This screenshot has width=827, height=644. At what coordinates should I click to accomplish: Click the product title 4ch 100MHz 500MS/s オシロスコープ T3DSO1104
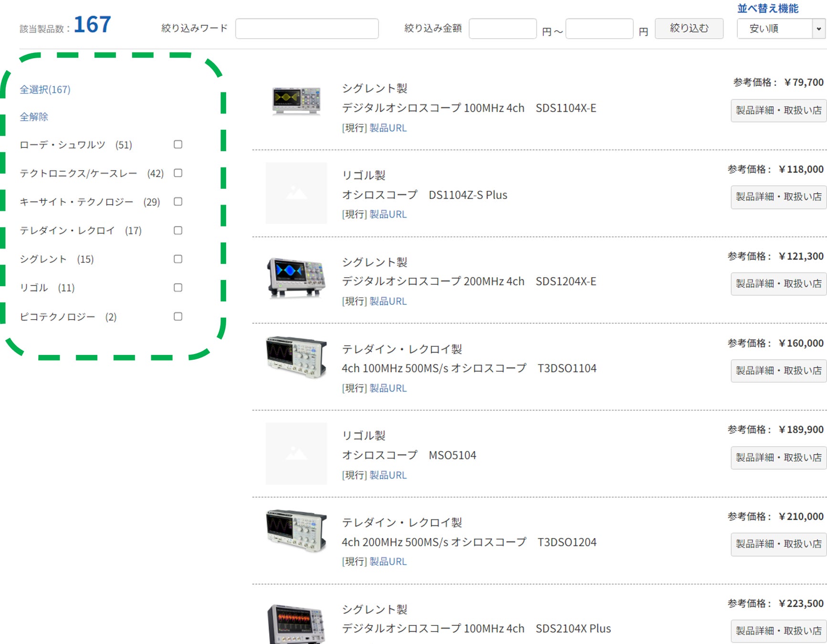pos(469,368)
